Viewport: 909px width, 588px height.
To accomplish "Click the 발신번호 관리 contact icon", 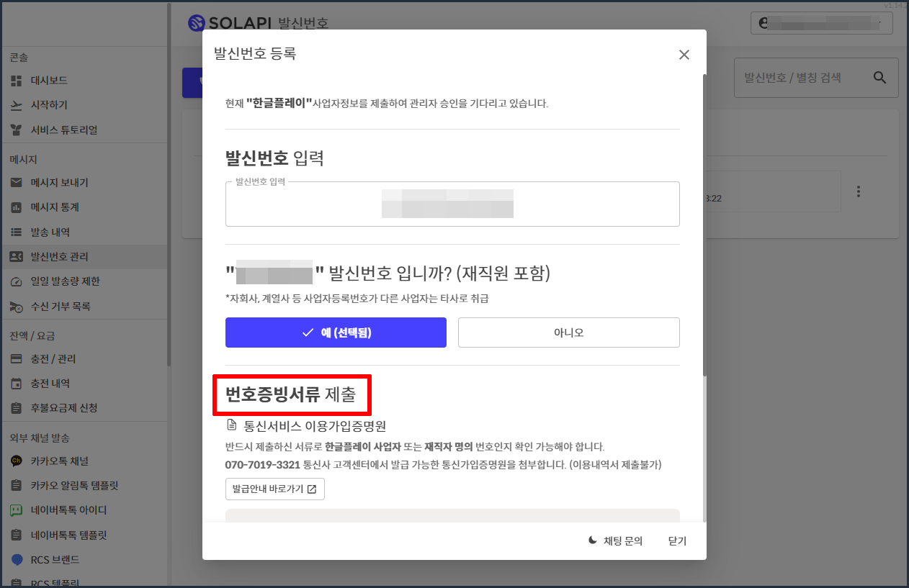I will pos(17,257).
